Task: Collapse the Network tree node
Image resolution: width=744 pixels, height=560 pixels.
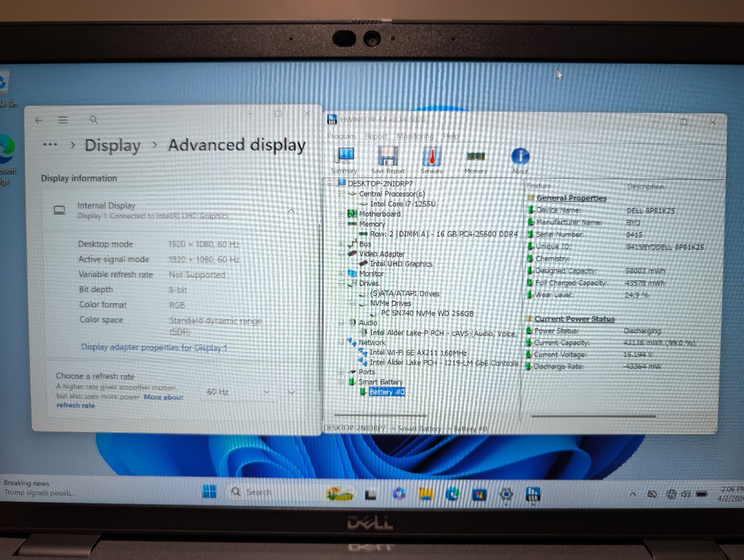Action: tap(341, 342)
